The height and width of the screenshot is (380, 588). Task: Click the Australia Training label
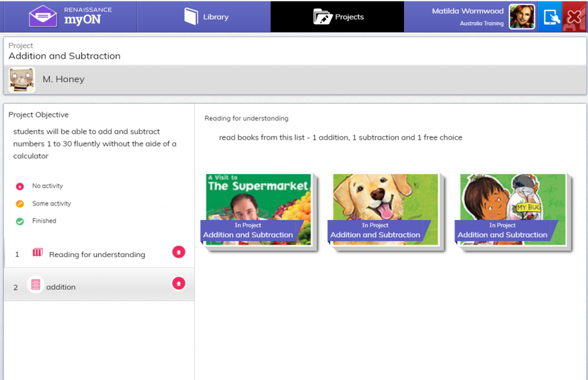[482, 23]
